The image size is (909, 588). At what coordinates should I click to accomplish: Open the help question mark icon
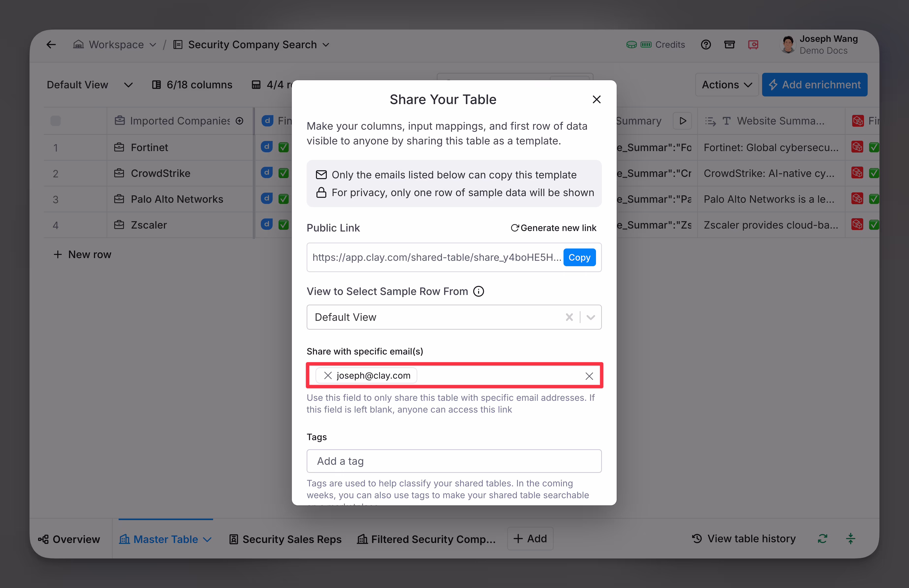(705, 45)
